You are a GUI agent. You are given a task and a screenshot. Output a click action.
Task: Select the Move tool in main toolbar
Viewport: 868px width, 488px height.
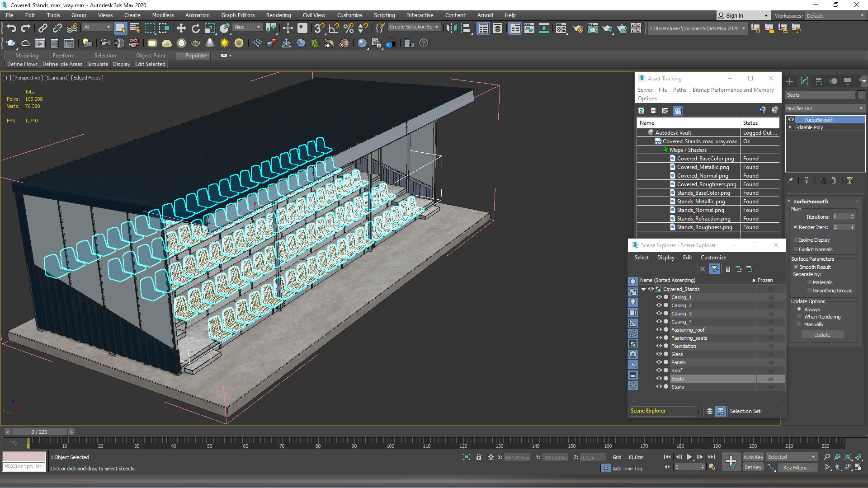pyautogui.click(x=181, y=28)
